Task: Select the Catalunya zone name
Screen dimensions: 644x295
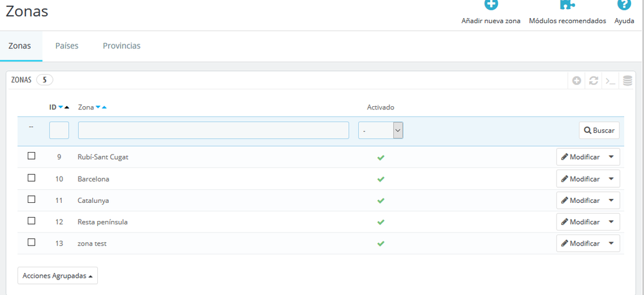Action: pyautogui.click(x=93, y=200)
